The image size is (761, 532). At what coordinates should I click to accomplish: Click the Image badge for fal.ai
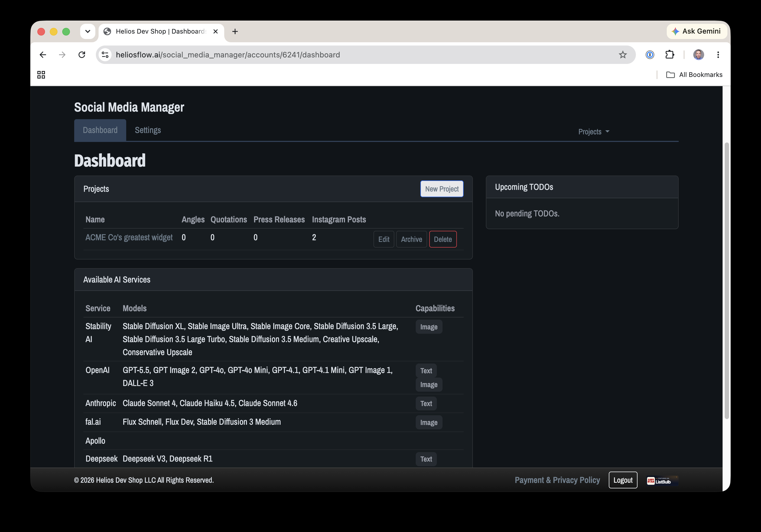429,422
